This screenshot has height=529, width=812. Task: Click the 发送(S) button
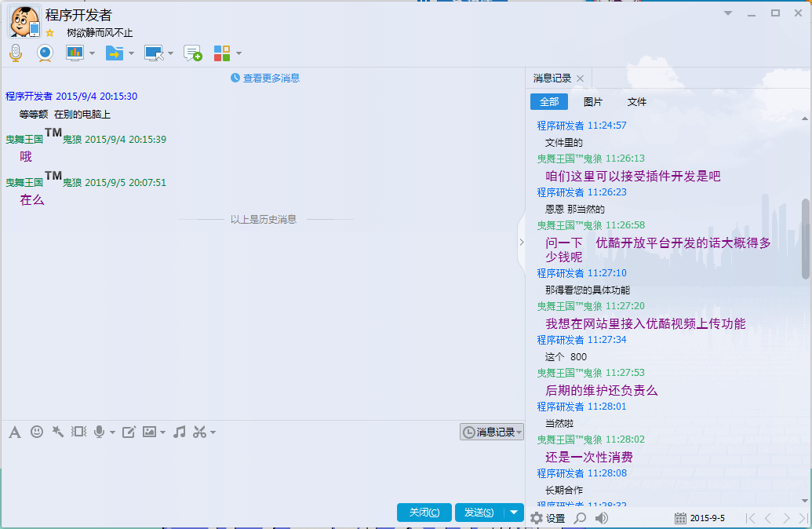pos(479,513)
